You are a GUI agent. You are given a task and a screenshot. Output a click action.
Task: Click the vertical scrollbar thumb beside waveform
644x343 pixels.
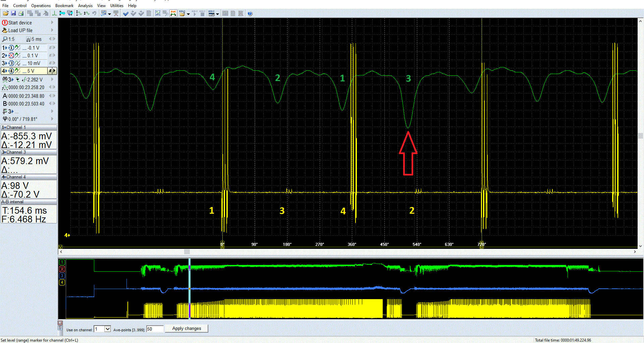pyautogui.click(x=641, y=136)
